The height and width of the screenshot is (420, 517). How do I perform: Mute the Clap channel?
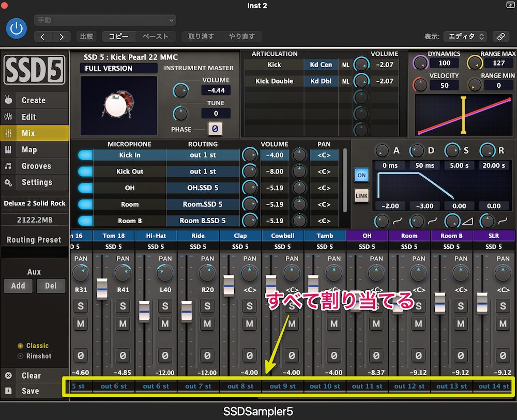click(250, 324)
